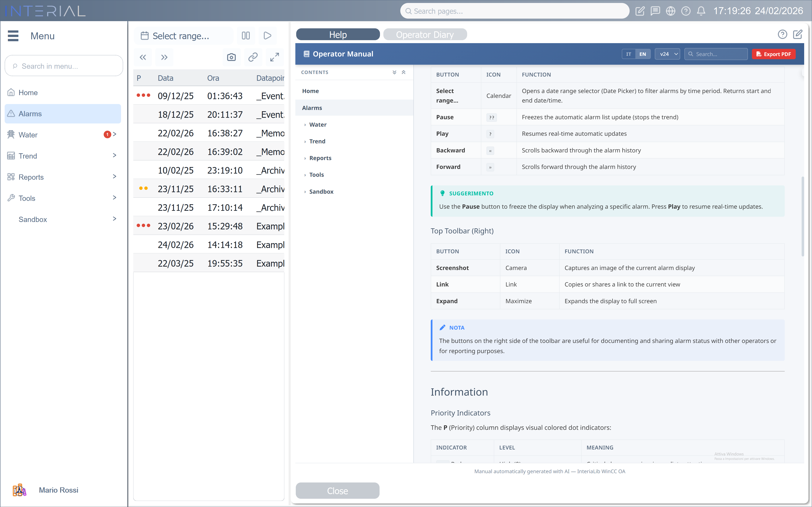The width and height of the screenshot is (812, 507).
Task: Open the v24 version dropdown
Action: tap(667, 54)
